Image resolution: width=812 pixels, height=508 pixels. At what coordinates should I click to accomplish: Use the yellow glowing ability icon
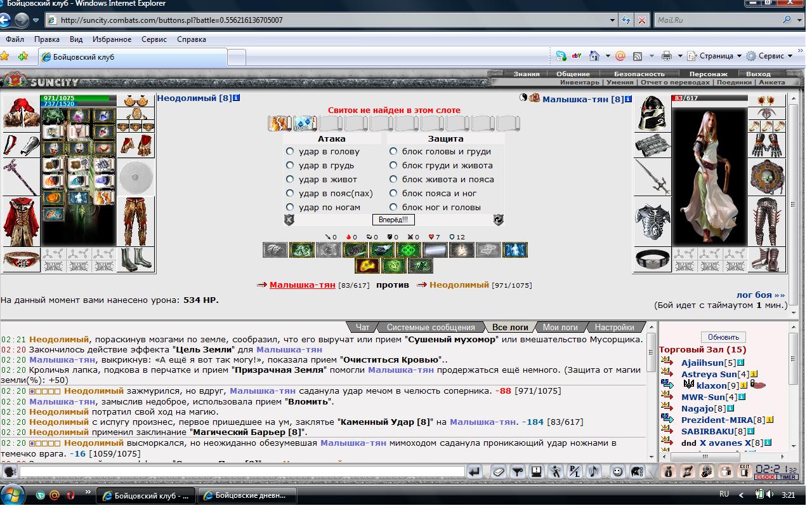click(x=367, y=265)
